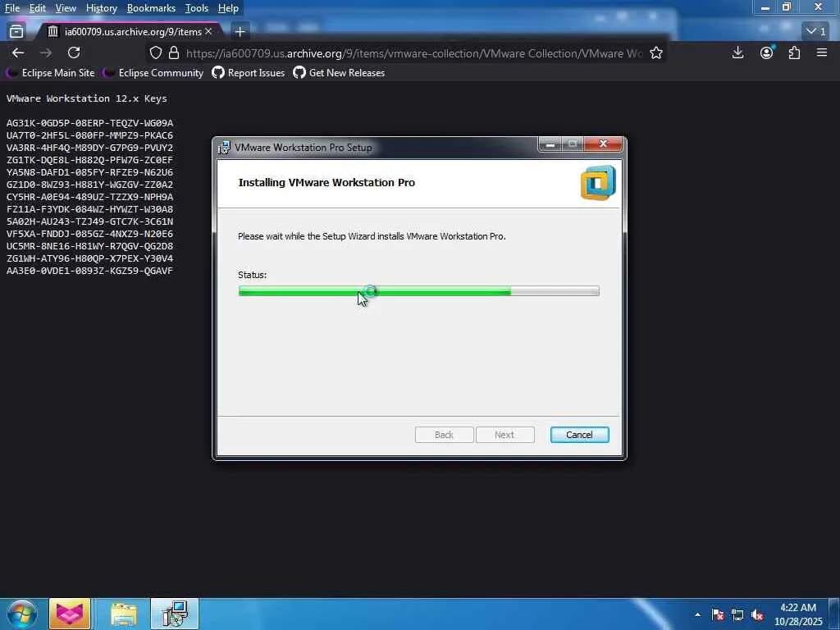Click the site security padlock icon

[174, 53]
